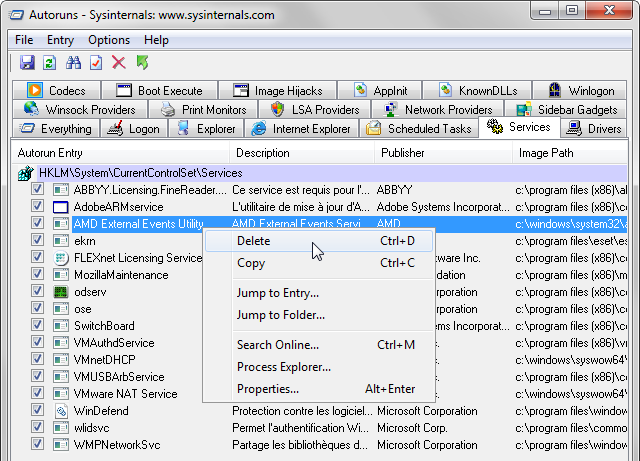Open the File menu
The width and height of the screenshot is (640, 461).
pyautogui.click(x=24, y=40)
